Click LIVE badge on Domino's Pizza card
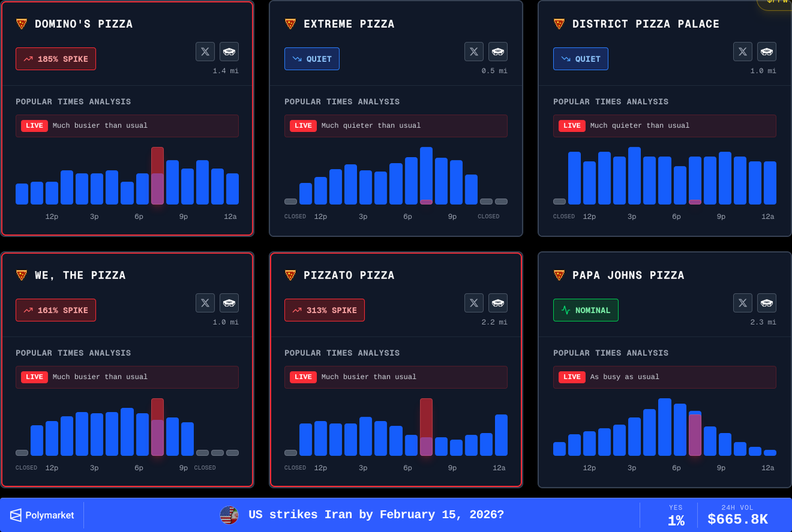 pyautogui.click(x=34, y=125)
